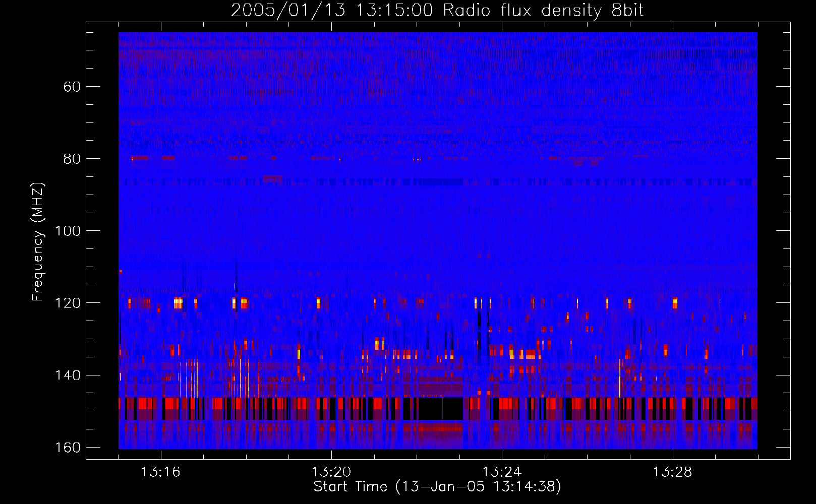
Task: Click the 60 frequency tick label
Action: pos(72,87)
